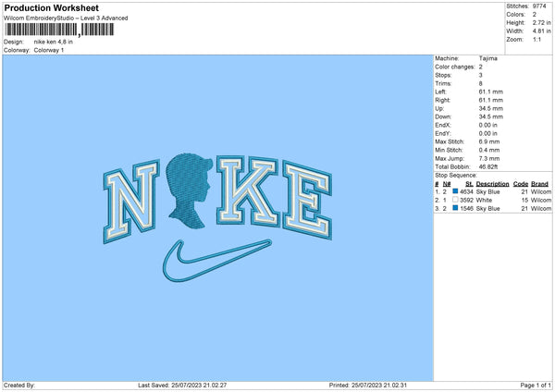This screenshot has width=555, height=392.
Task: Click the 'St.' column header
Action: pyautogui.click(x=469, y=184)
